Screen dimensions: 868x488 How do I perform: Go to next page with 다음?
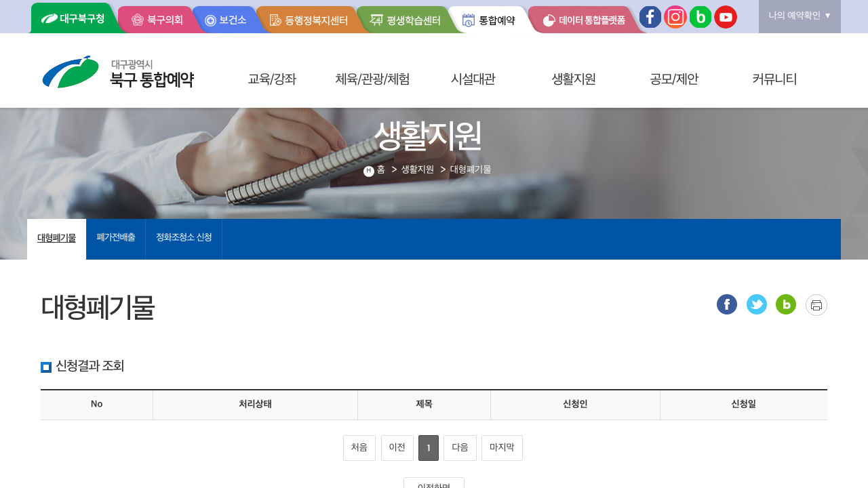click(460, 448)
